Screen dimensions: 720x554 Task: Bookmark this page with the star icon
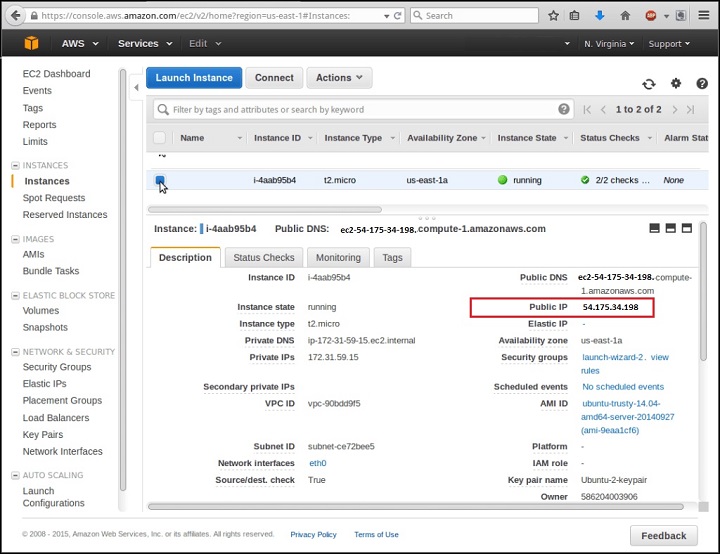point(553,16)
